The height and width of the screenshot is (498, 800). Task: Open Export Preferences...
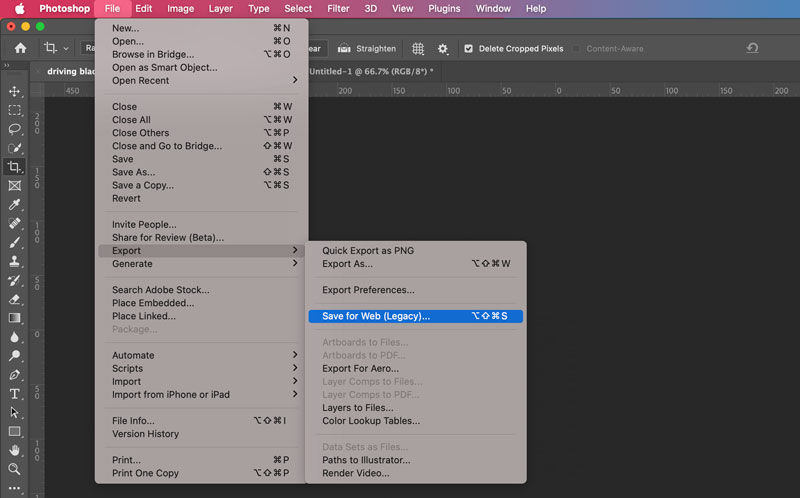[415, 290]
